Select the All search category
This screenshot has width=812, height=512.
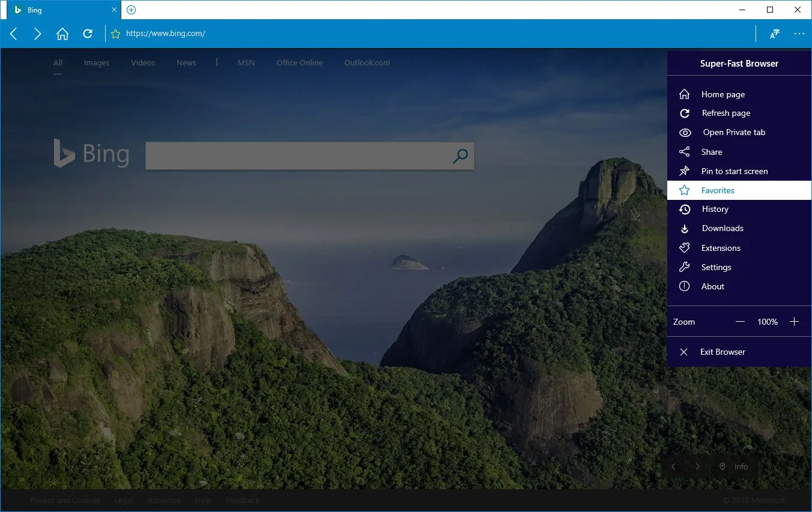click(x=58, y=62)
